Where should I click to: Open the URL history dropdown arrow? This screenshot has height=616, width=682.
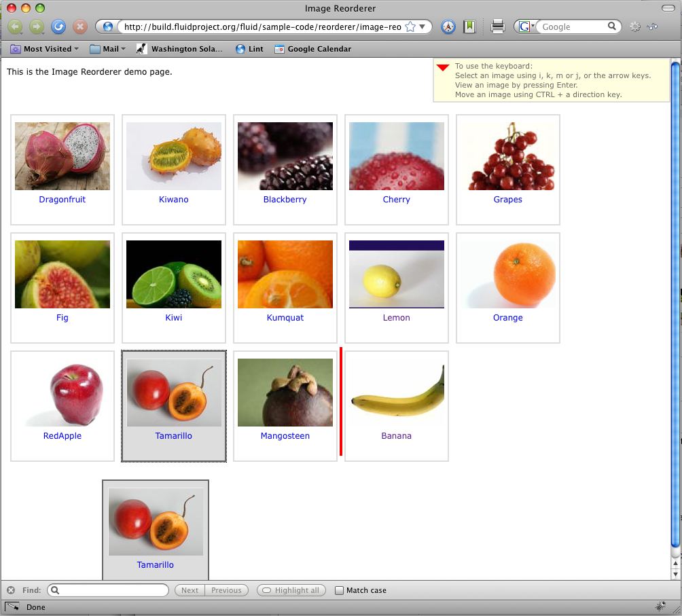[423, 27]
